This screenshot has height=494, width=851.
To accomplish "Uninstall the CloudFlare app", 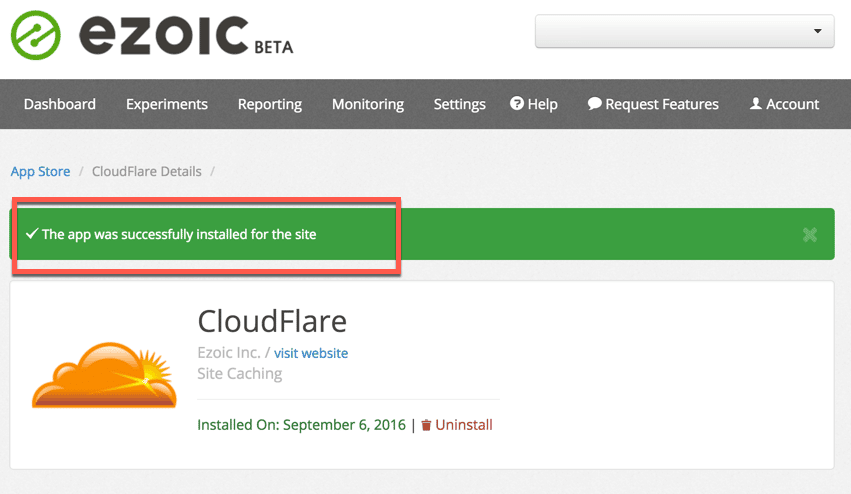I will click(x=464, y=425).
